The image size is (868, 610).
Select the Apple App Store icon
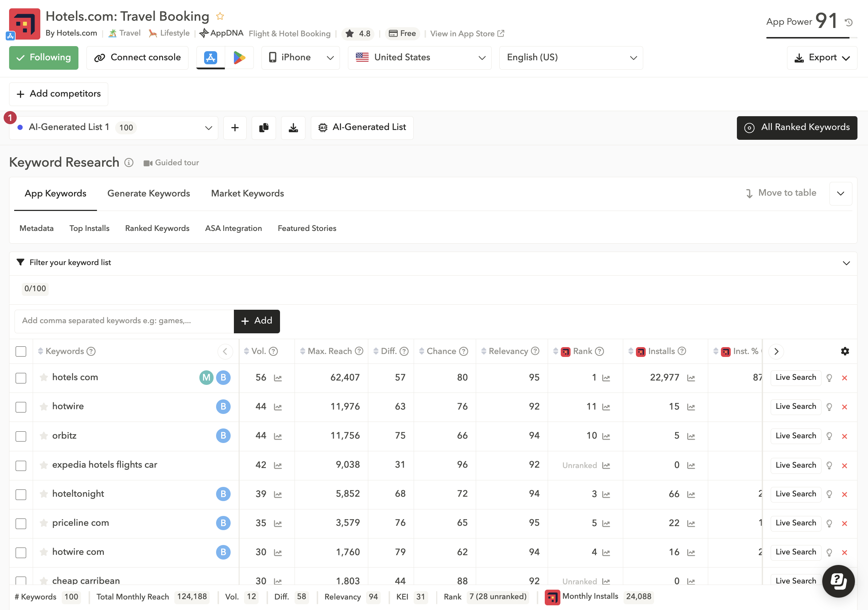tap(211, 57)
